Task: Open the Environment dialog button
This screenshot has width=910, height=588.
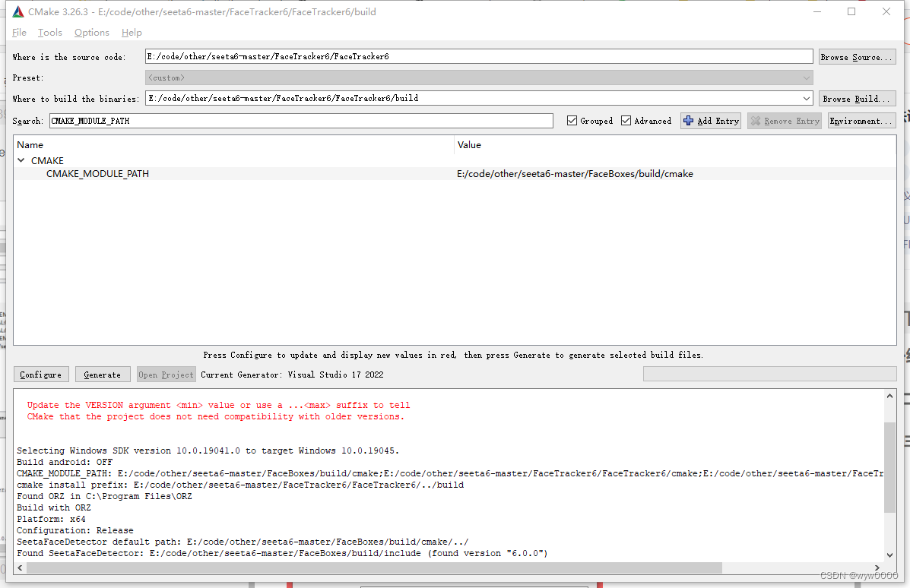Action: [862, 121]
